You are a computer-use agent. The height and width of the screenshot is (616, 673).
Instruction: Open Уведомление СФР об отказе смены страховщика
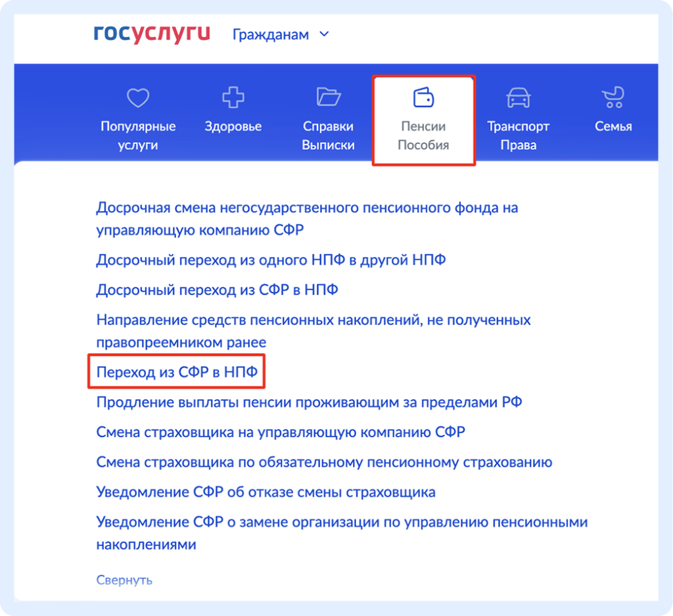tap(266, 492)
